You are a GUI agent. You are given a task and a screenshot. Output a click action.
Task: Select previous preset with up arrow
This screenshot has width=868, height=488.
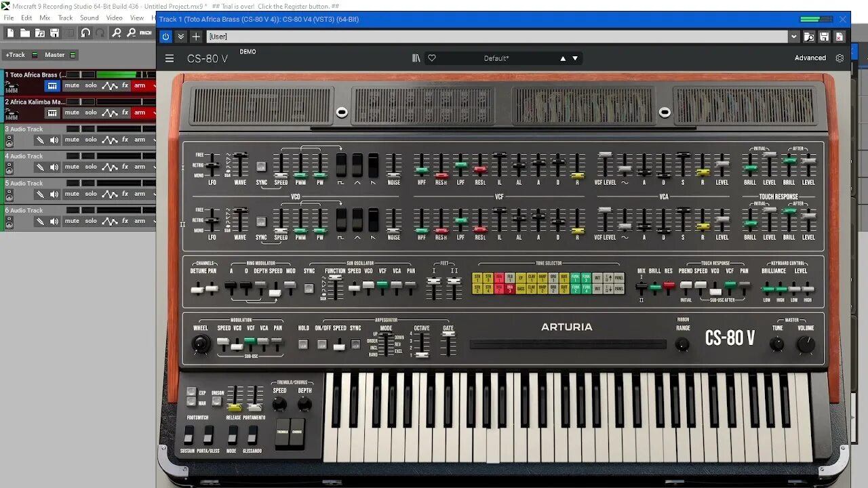tap(562, 58)
